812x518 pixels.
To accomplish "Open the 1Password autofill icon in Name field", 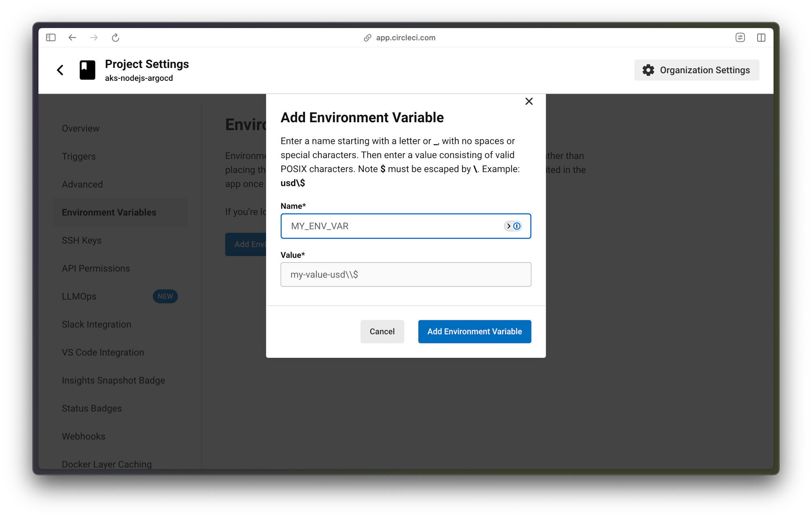I will pos(516,226).
